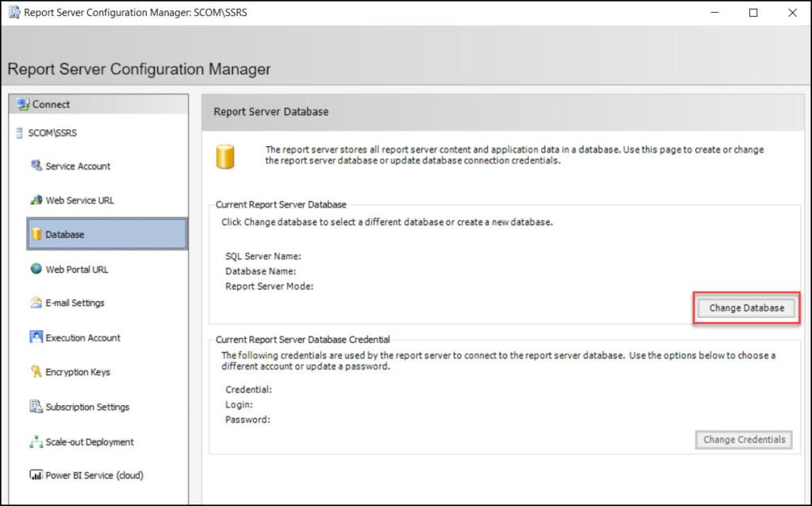Open the Service Account page
This screenshot has width=812, height=506.
(78, 167)
